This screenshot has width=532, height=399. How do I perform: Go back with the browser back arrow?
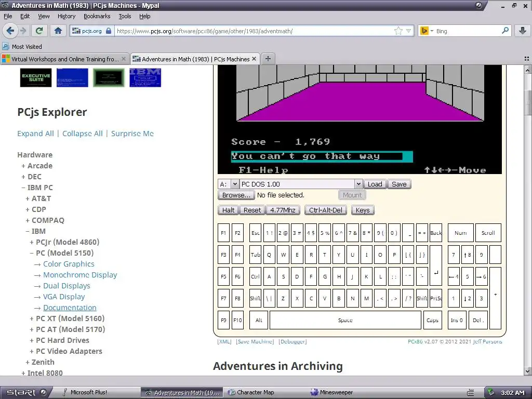10,31
